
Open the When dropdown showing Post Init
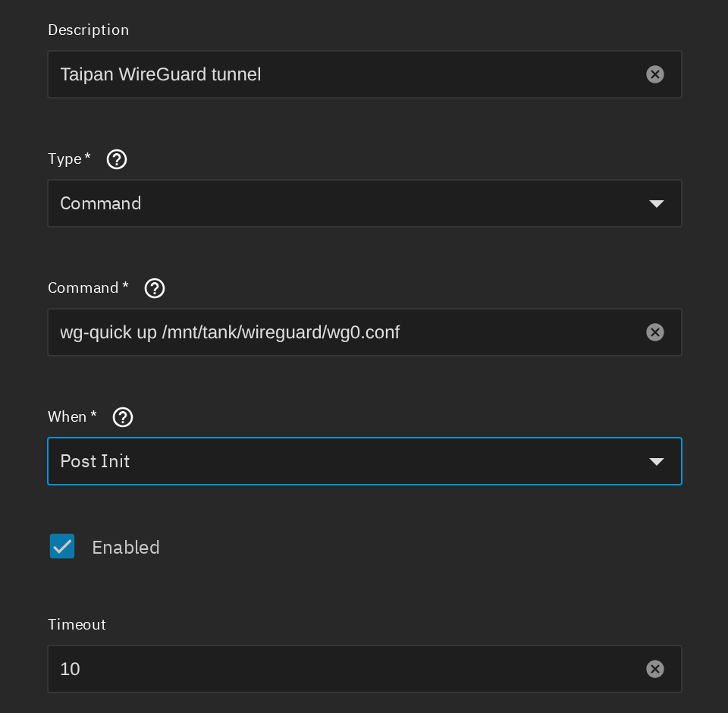point(365,461)
